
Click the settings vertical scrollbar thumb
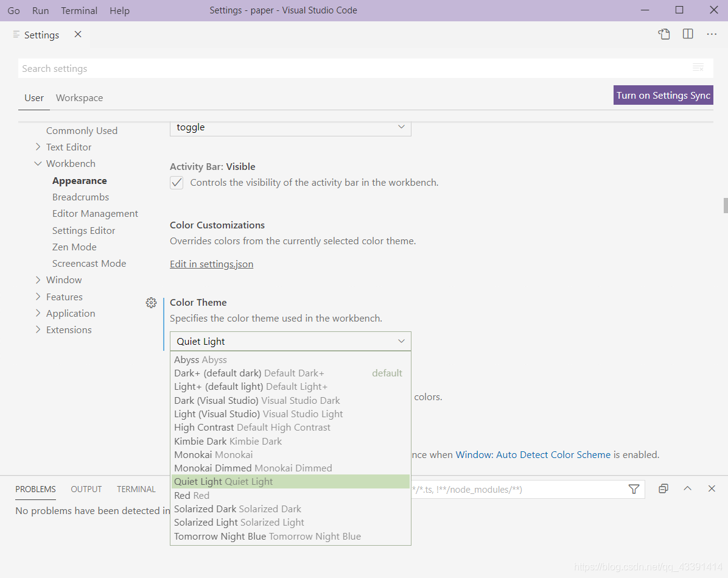(725, 205)
